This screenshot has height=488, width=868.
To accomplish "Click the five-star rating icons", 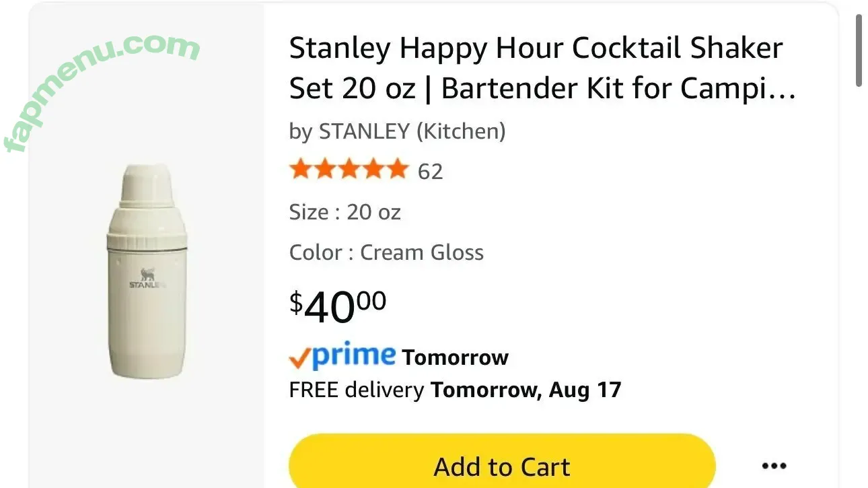I will click(x=349, y=170).
